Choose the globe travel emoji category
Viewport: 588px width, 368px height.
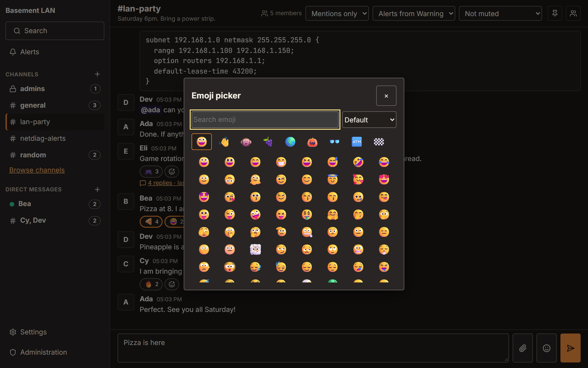(x=290, y=142)
